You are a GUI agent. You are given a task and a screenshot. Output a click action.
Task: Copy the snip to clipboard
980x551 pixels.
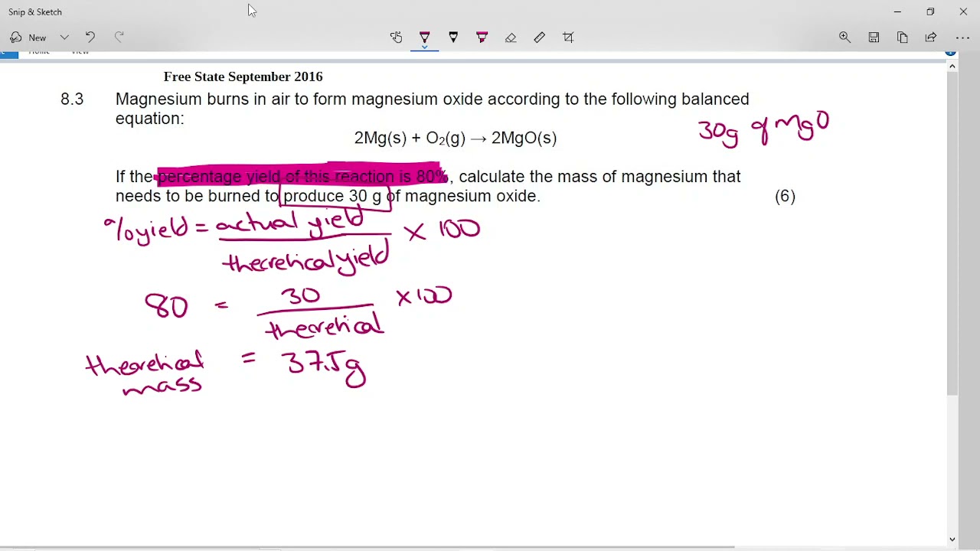[x=902, y=37]
